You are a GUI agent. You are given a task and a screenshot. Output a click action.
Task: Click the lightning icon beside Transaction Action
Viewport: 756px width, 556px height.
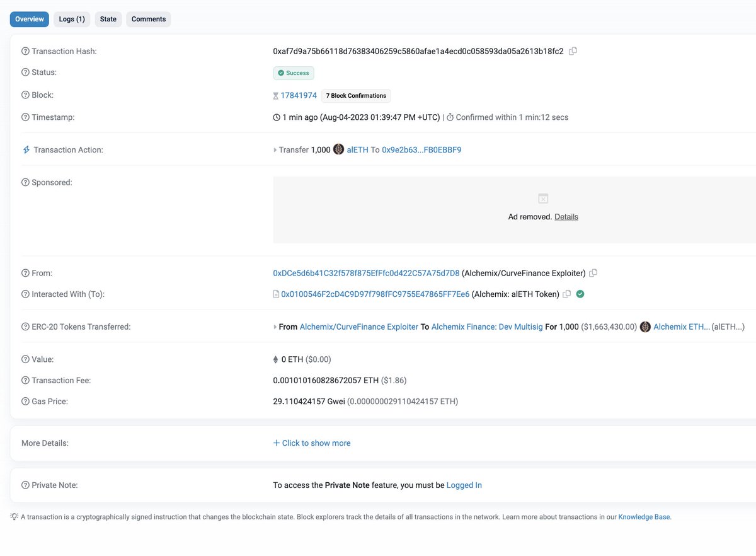(x=26, y=150)
